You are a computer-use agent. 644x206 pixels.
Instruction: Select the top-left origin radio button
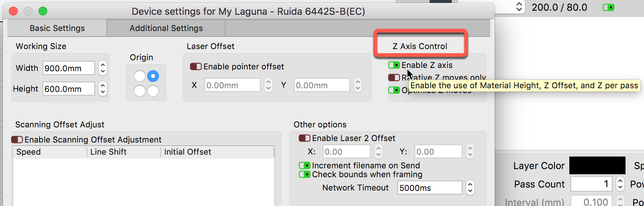point(140,76)
